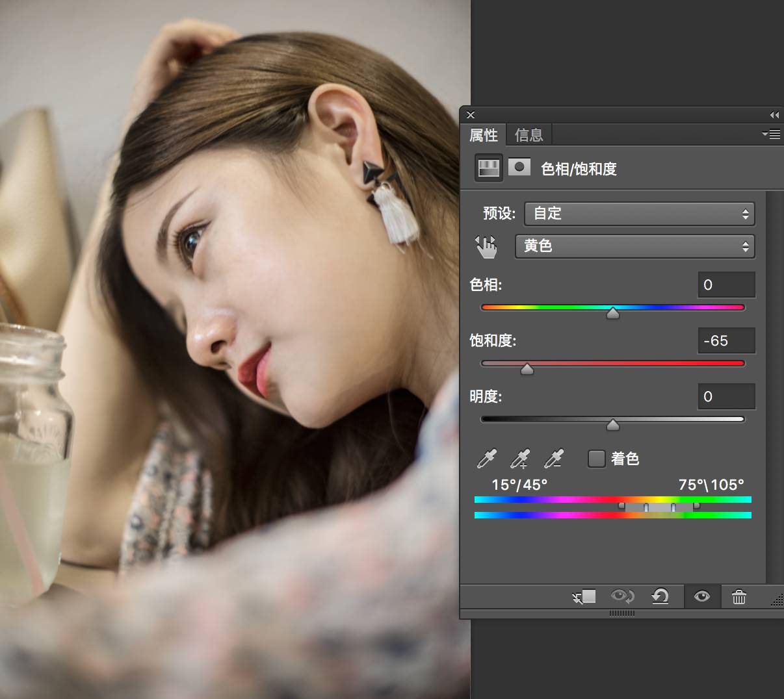Viewport: 784px width, 699px height.
Task: Click the saturation slider handle
Action: [x=527, y=370]
